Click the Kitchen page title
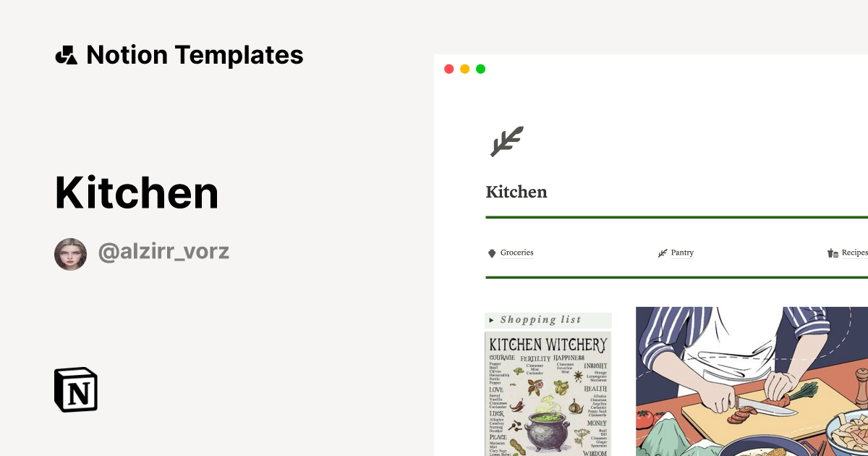 (516, 191)
